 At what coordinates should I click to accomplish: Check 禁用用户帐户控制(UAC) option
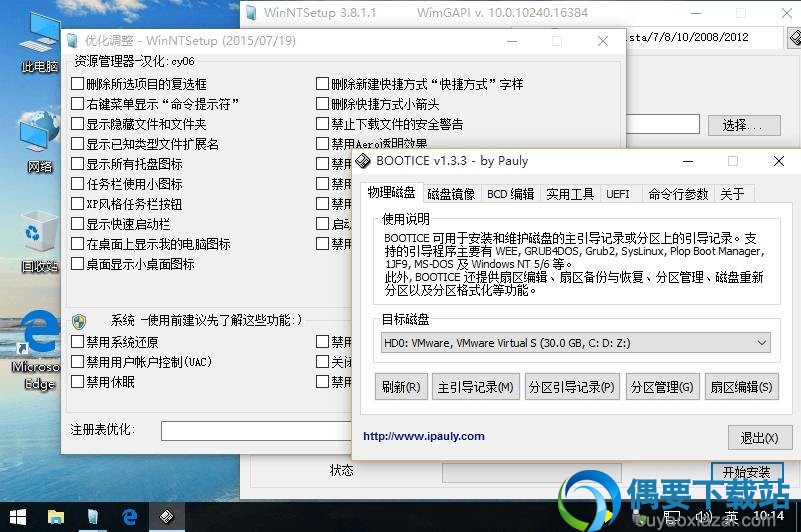pos(77,362)
